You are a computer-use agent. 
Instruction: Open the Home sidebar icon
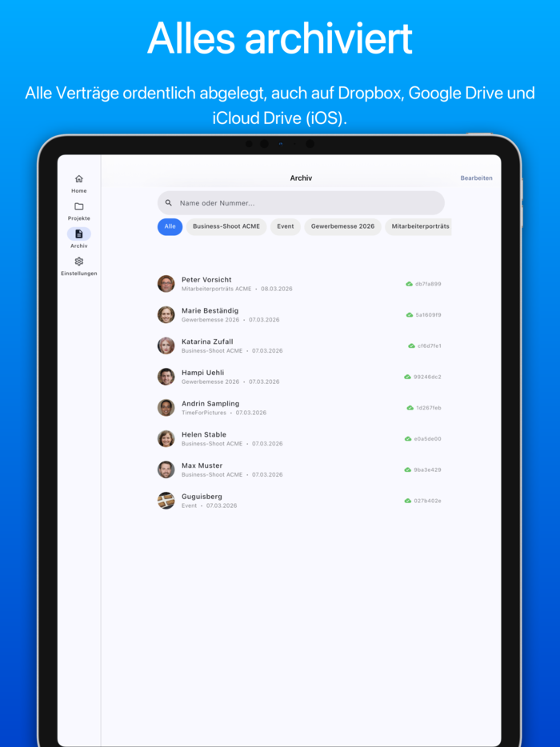[x=78, y=179]
